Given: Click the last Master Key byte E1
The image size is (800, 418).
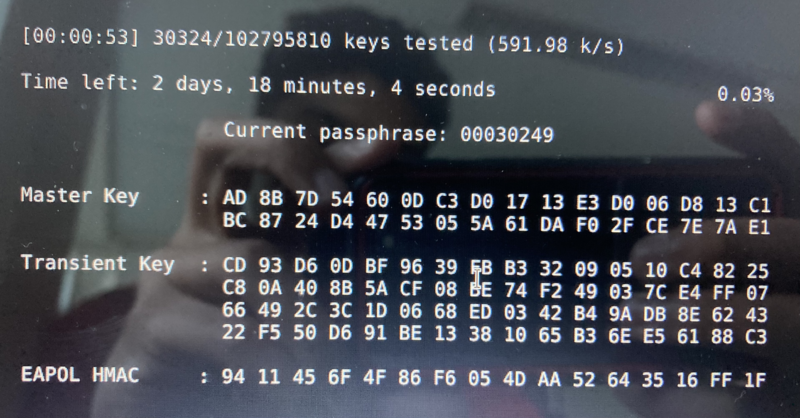Looking at the screenshot, I should (x=758, y=227).
